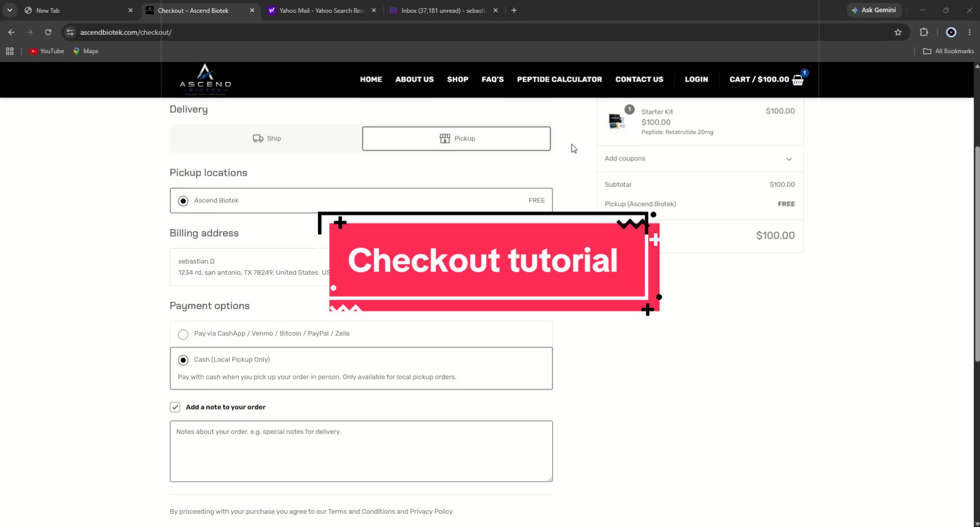The width and height of the screenshot is (980, 527).
Task: Close the Inbox tab
Action: (x=495, y=10)
